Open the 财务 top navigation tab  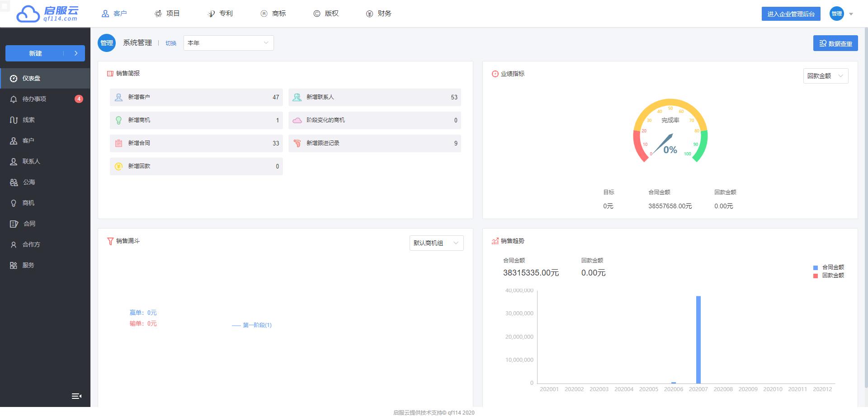pos(378,14)
